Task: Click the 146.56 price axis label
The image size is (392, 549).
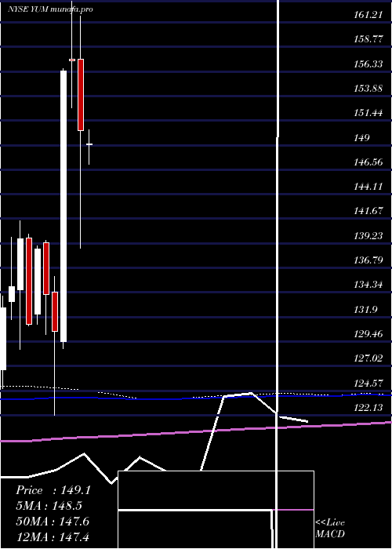Action: point(368,162)
